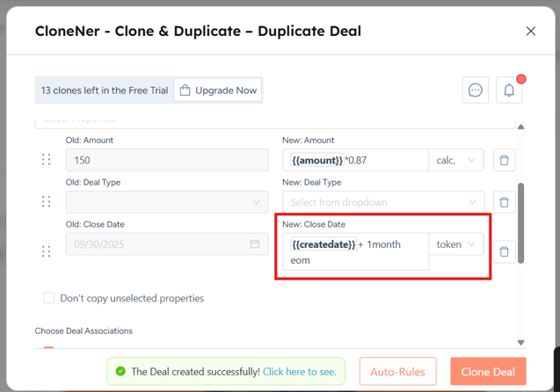Expand New Deal Type dropdown
Image resolution: width=560 pixels, height=392 pixels.
(x=382, y=202)
